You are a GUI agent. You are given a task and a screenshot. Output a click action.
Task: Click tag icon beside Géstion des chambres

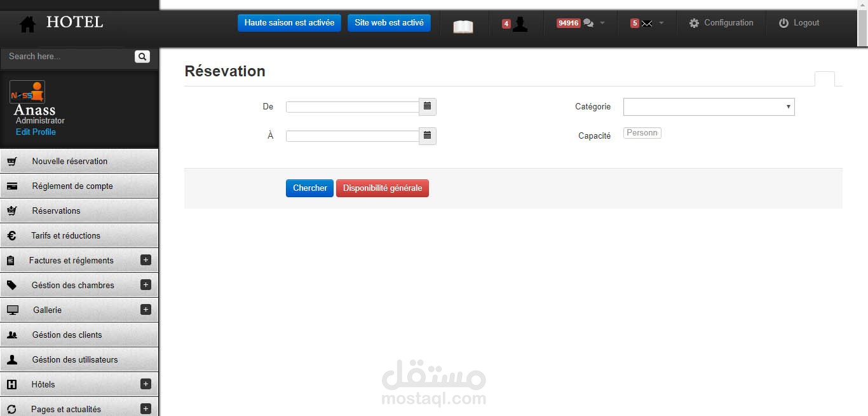point(11,285)
